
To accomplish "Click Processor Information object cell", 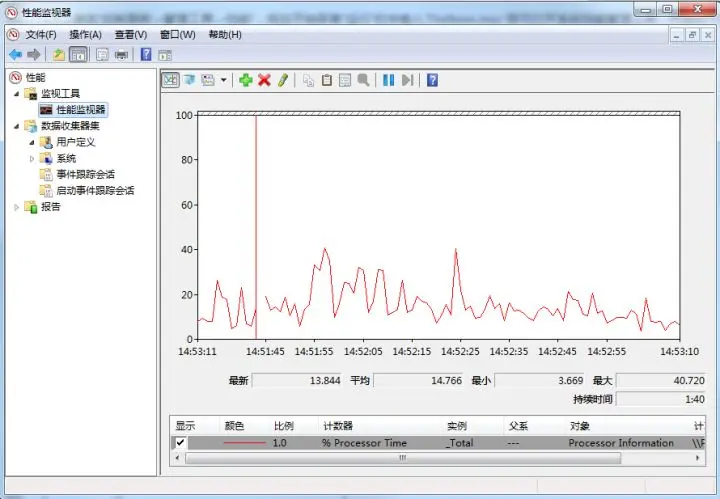I will (621, 443).
